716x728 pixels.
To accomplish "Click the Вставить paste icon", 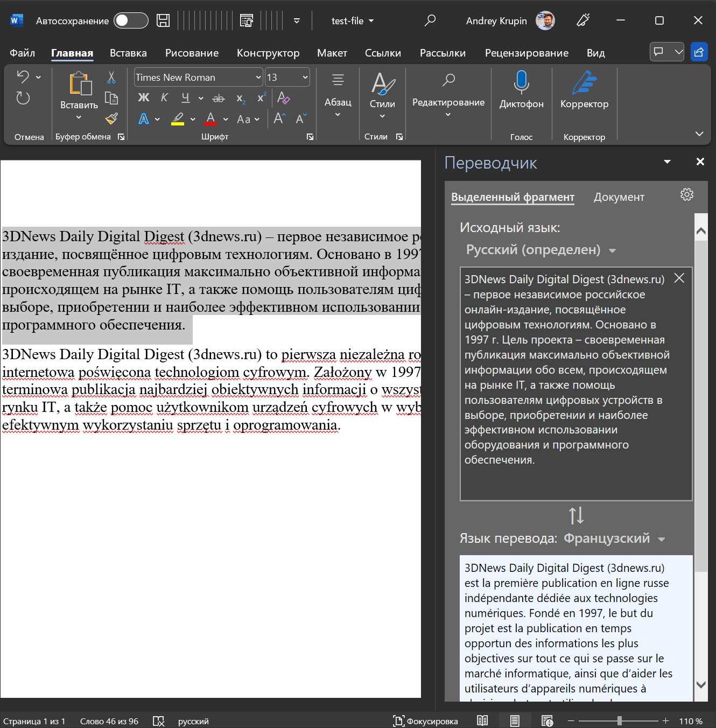I will tap(80, 84).
